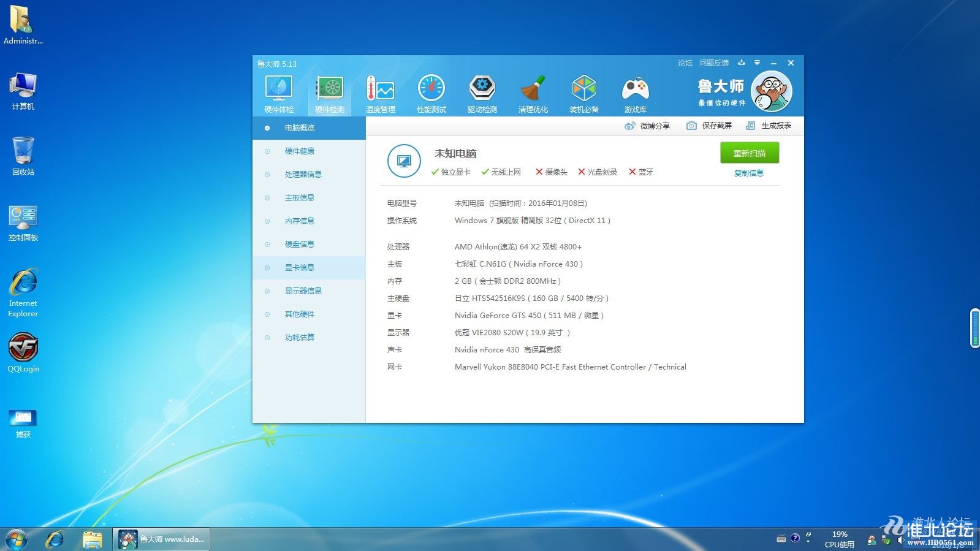Click the download/update icon in title bar
The width and height of the screenshot is (980, 551).
742,63
